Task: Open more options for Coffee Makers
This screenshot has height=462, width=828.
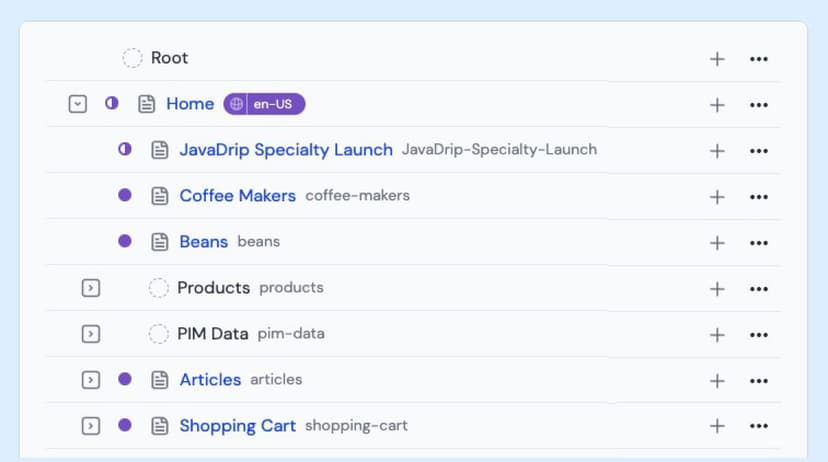Action: tap(758, 197)
